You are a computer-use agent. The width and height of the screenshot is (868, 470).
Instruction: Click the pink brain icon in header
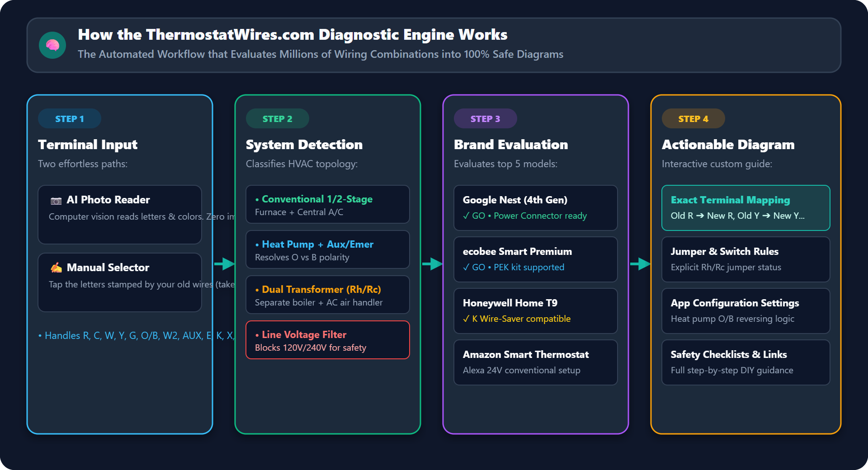pos(52,45)
